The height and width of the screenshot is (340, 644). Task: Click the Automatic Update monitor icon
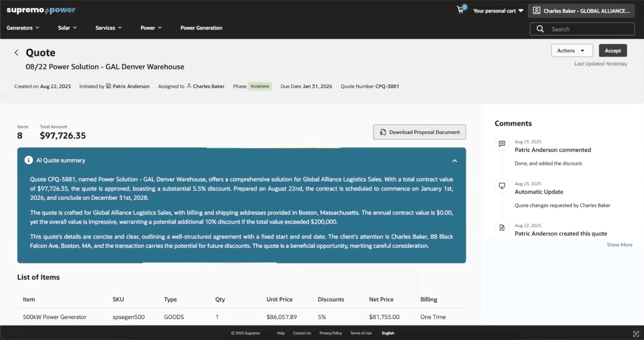pyautogui.click(x=502, y=186)
